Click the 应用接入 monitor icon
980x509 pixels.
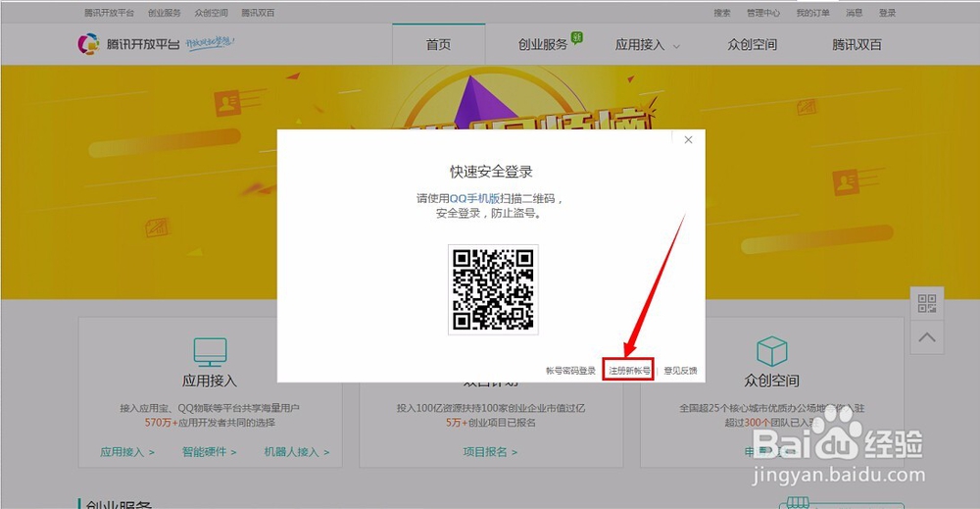(210, 352)
